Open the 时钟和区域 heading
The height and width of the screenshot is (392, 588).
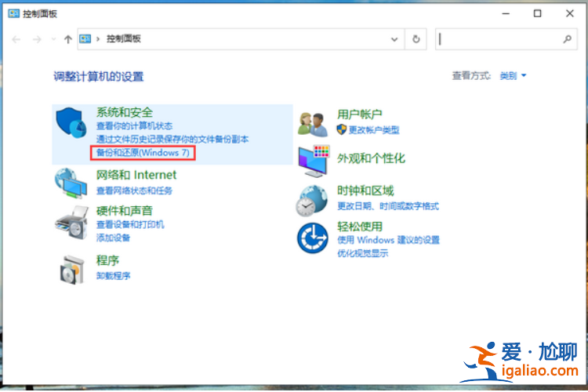[x=365, y=191]
